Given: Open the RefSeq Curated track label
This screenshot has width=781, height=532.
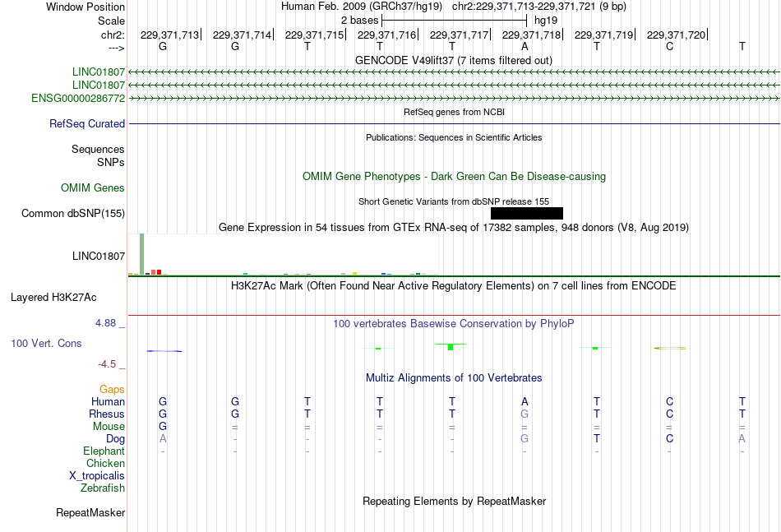Looking at the screenshot, I should point(87,123).
